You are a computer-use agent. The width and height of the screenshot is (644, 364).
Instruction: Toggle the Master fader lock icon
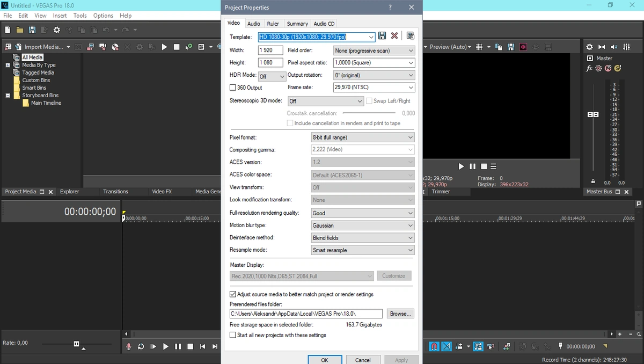coord(593,182)
